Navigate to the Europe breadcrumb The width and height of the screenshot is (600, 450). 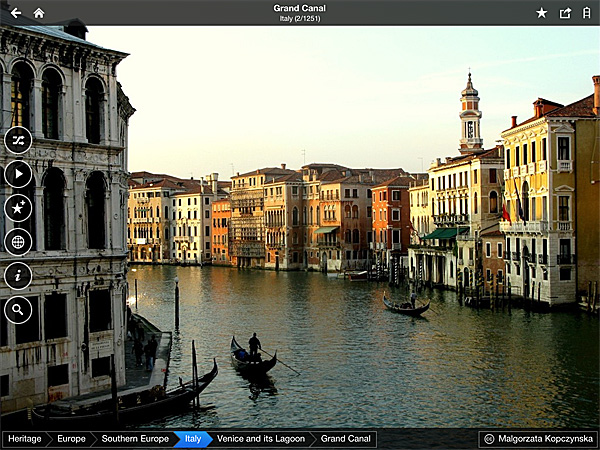tap(71, 439)
